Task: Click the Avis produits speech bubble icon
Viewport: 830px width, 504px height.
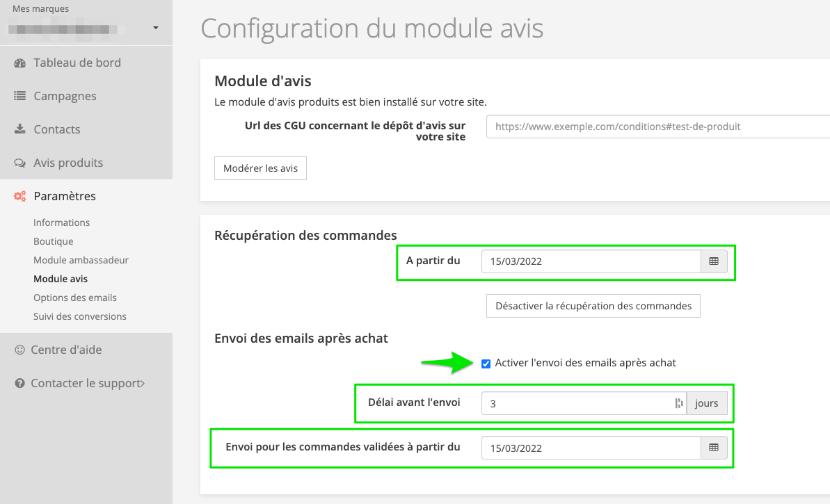Action: click(x=19, y=163)
